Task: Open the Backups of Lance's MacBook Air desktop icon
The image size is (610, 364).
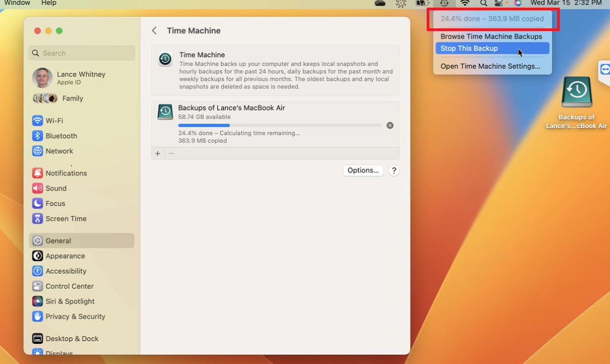Action: (x=576, y=93)
